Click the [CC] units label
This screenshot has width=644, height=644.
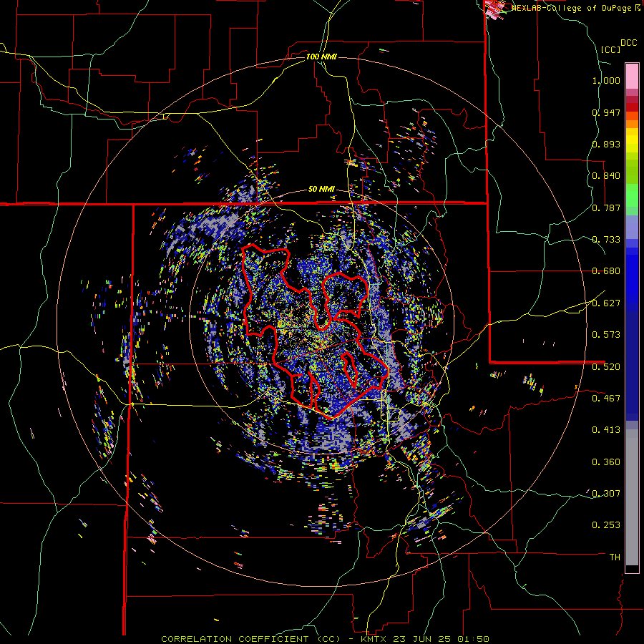pyautogui.click(x=610, y=49)
